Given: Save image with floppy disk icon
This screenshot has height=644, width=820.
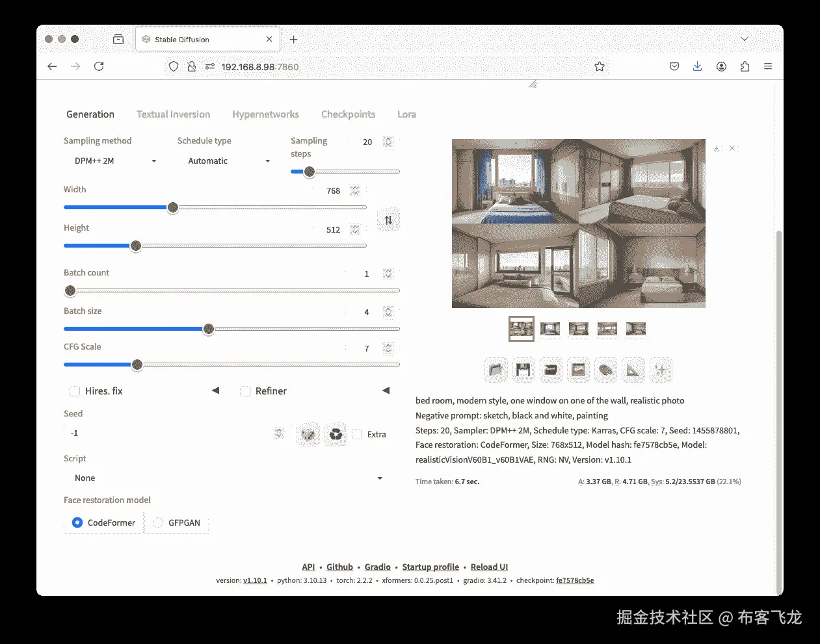Looking at the screenshot, I should [523, 370].
